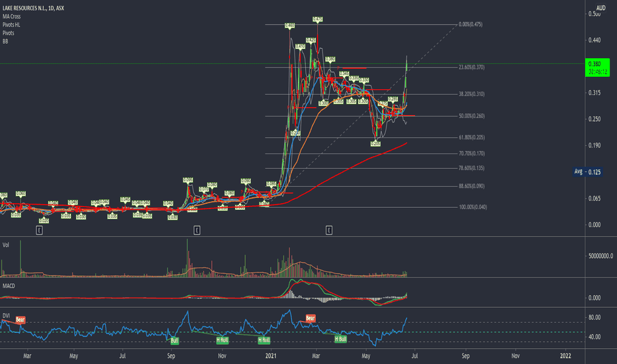Click the Bear tag near March 2020 on DVI
Viewport: 617px width, 364px height.
20,320
